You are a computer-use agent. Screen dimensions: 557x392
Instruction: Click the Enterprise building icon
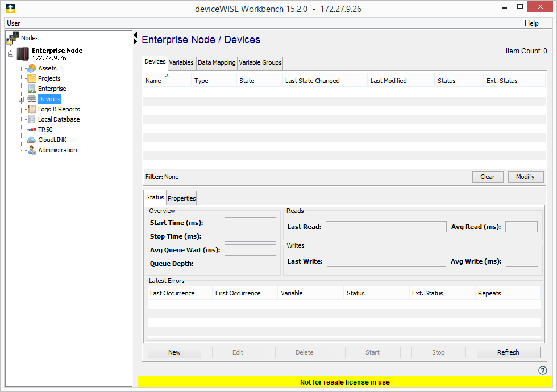(x=32, y=89)
